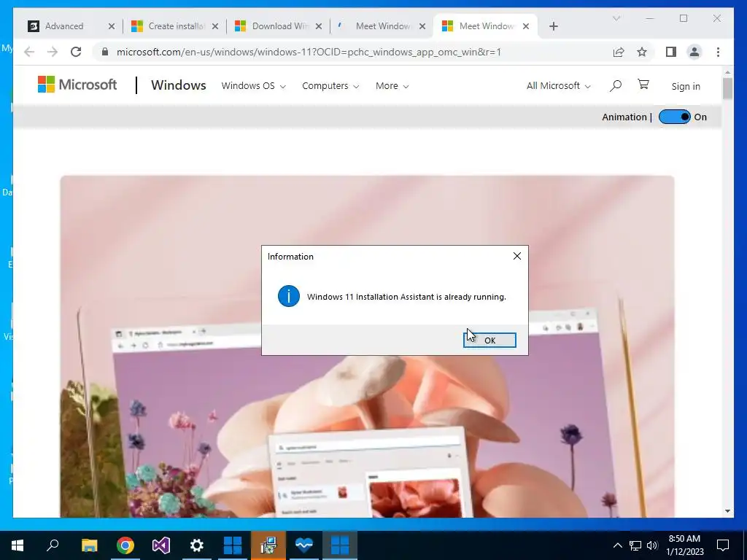Click OK in the Information dialog

489,340
